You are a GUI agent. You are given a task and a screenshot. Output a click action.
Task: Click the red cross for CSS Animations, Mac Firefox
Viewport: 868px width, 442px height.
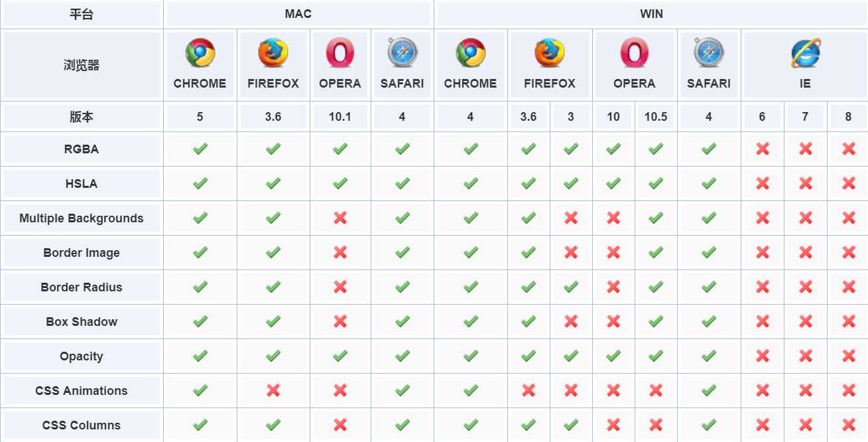(x=273, y=390)
